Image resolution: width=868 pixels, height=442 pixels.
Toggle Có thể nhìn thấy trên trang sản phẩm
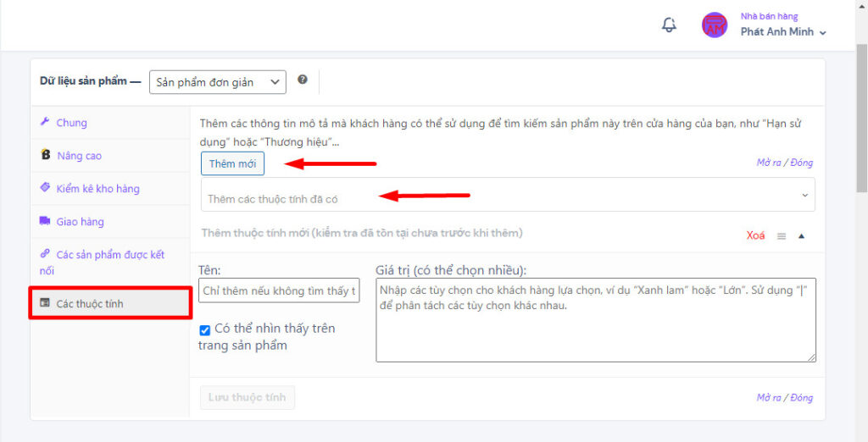(x=205, y=330)
